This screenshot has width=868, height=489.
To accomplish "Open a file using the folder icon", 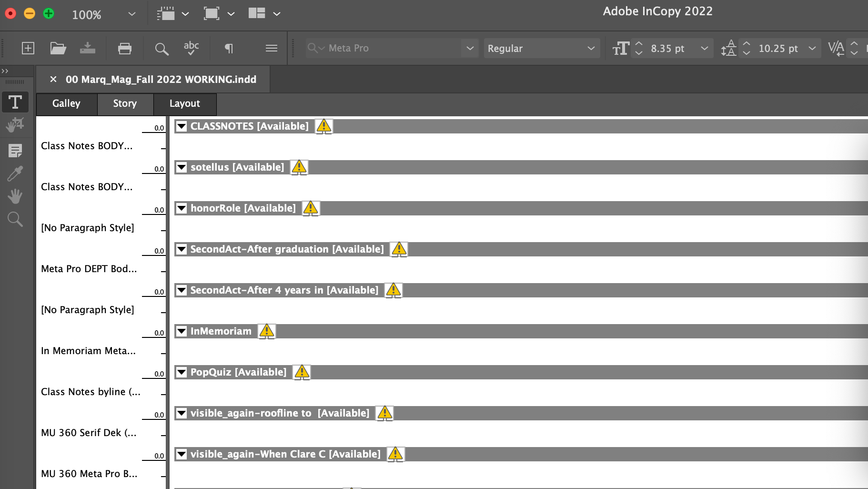I will tap(58, 48).
